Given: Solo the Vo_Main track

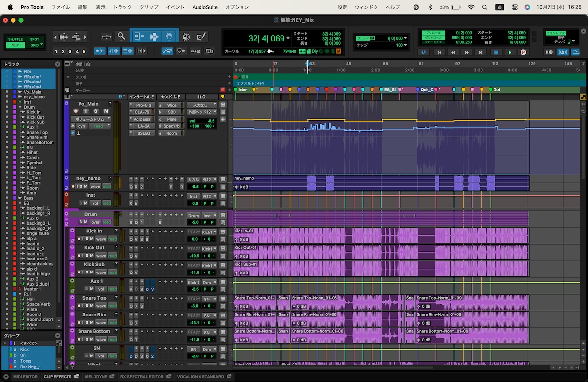Looking at the screenshot, I should coord(95,111).
